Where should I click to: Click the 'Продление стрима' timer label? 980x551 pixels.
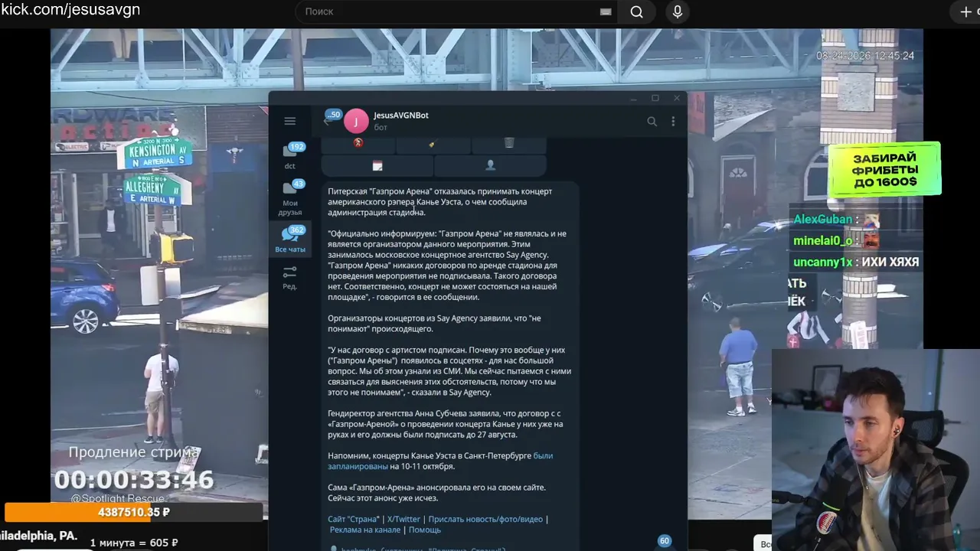(133, 452)
